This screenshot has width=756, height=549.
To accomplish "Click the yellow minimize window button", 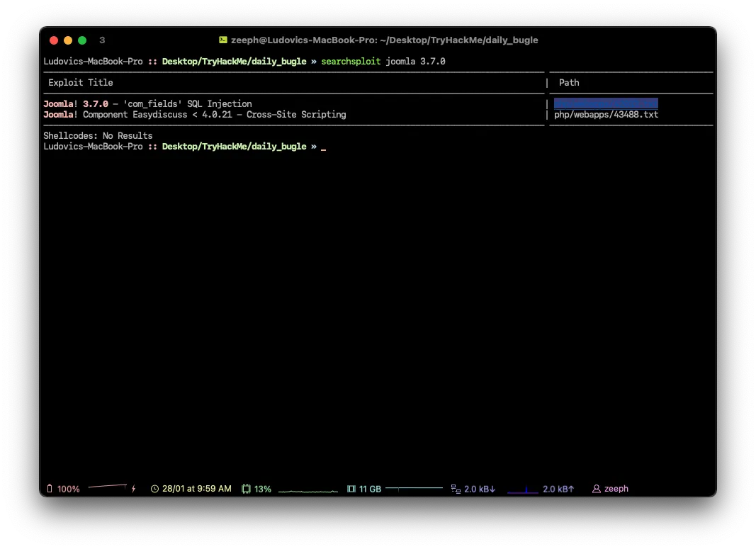I will 68,40.
